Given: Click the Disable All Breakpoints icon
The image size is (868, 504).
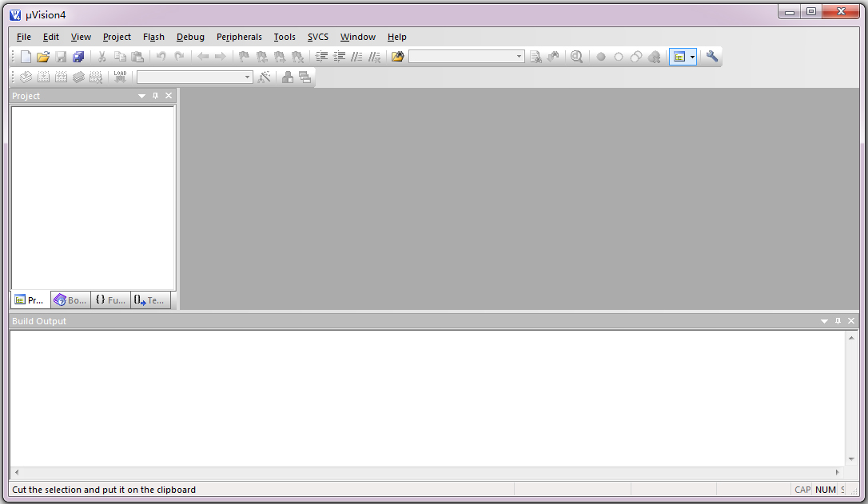Looking at the screenshot, I should pos(636,57).
